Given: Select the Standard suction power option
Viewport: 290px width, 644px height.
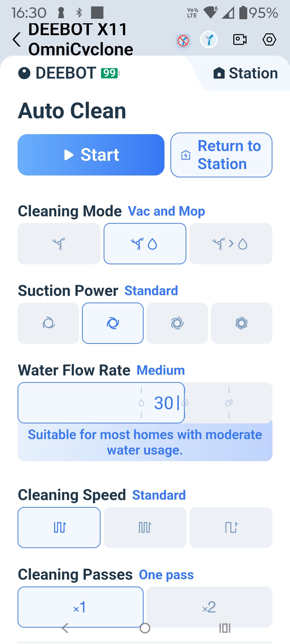Looking at the screenshot, I should tap(113, 323).
